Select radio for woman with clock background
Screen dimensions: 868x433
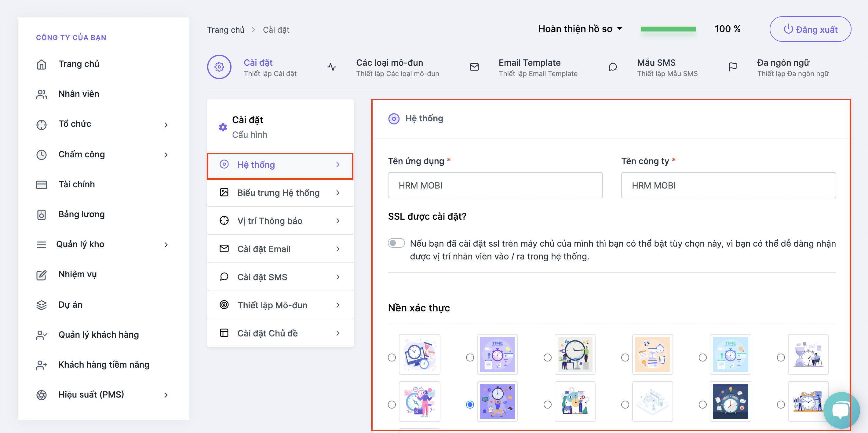pyautogui.click(x=392, y=405)
